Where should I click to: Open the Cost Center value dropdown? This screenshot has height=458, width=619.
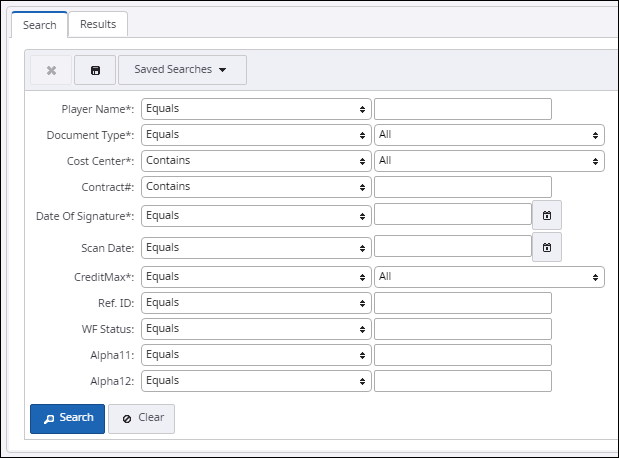(489, 161)
